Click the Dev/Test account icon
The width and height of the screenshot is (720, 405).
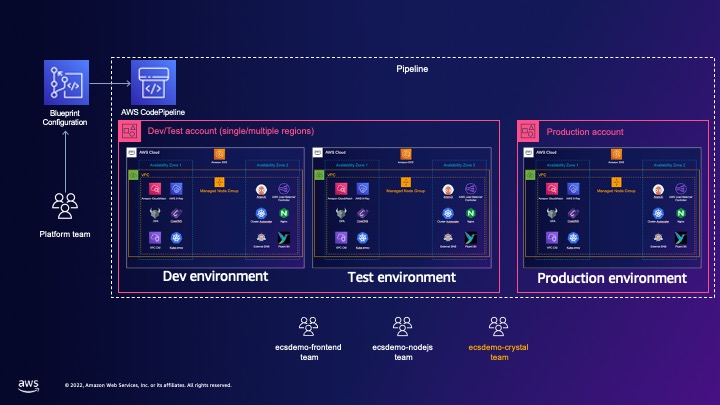[129, 131]
